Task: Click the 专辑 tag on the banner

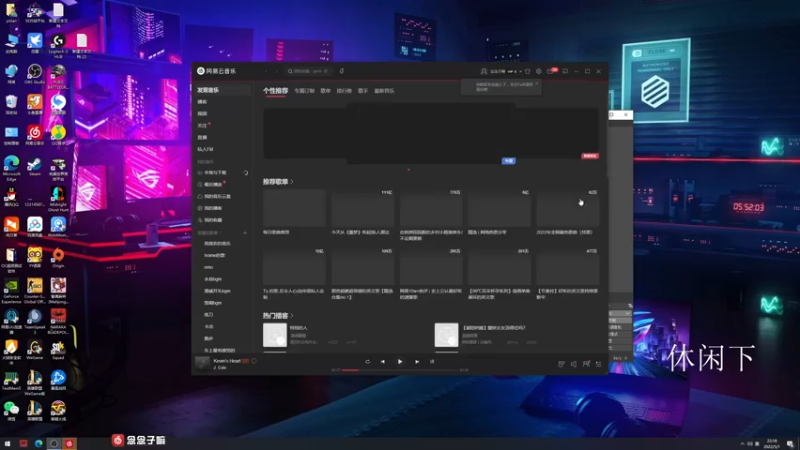Action: pyautogui.click(x=508, y=161)
